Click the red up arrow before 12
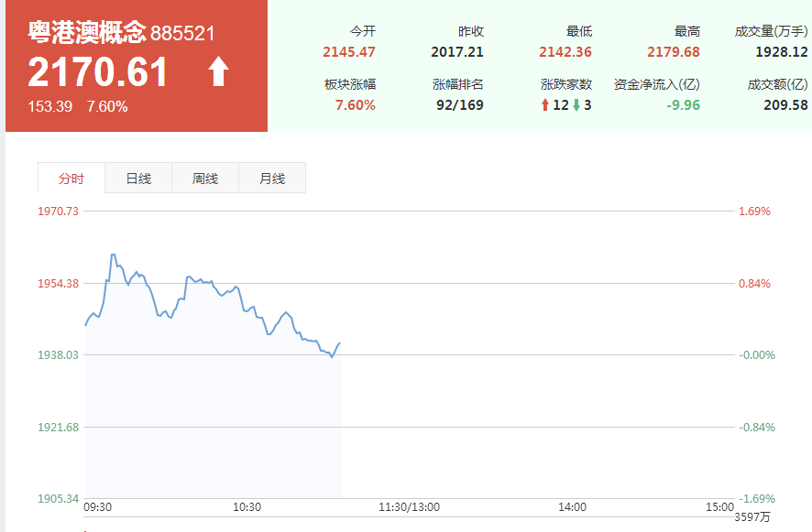 pyautogui.click(x=544, y=105)
